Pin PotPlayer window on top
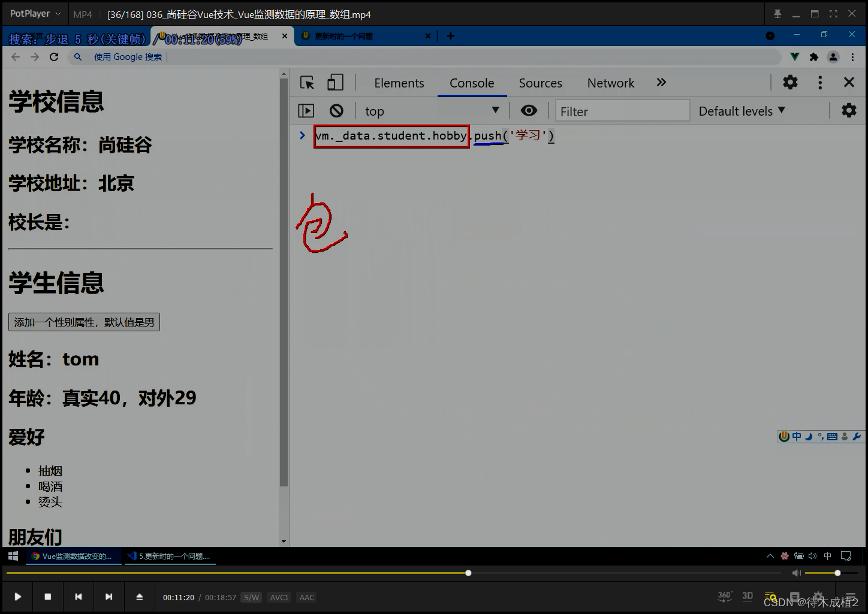The width and height of the screenshot is (868, 614). 777,14
